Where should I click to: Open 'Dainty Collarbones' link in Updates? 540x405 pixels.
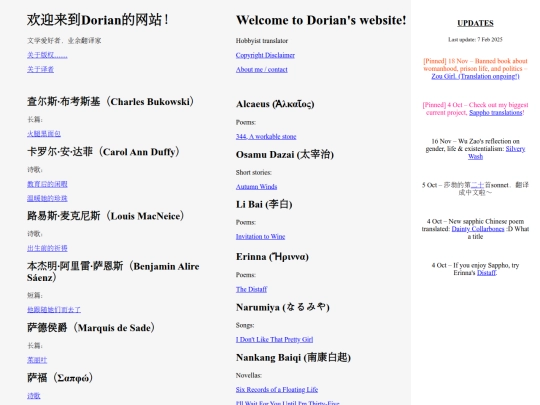click(x=478, y=229)
